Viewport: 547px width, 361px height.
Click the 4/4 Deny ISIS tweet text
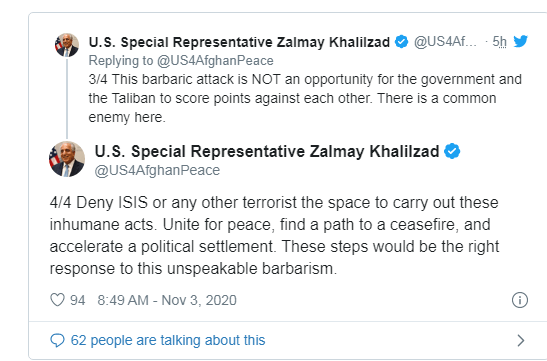click(x=274, y=235)
